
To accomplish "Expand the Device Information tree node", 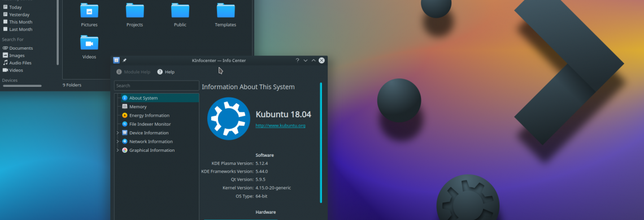I will click(118, 133).
